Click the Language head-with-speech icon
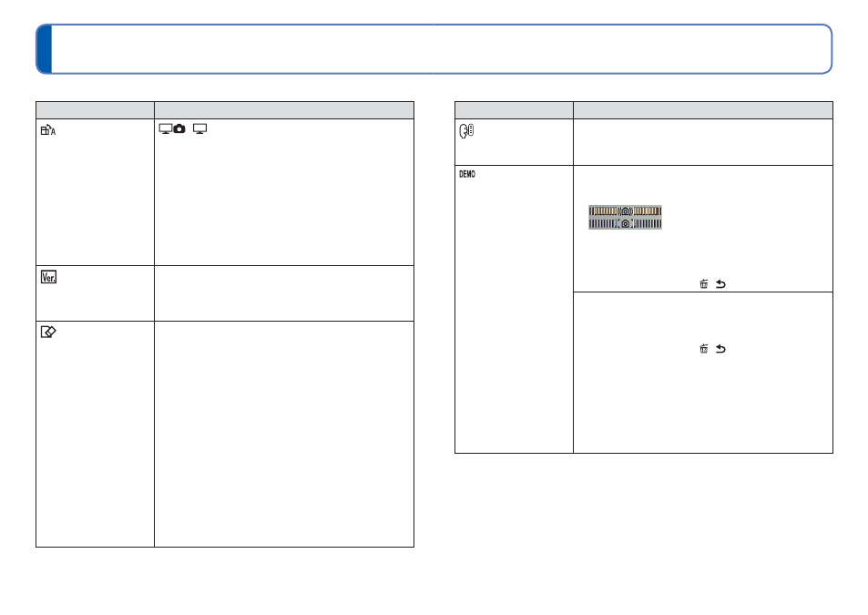The height and width of the screenshot is (615, 868). coord(466,130)
